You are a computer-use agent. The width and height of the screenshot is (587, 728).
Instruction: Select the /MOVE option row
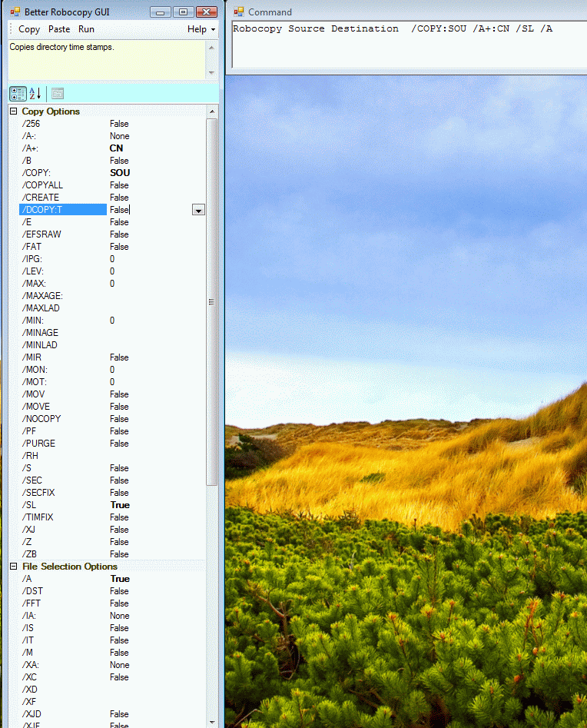pyautogui.click(x=113, y=407)
